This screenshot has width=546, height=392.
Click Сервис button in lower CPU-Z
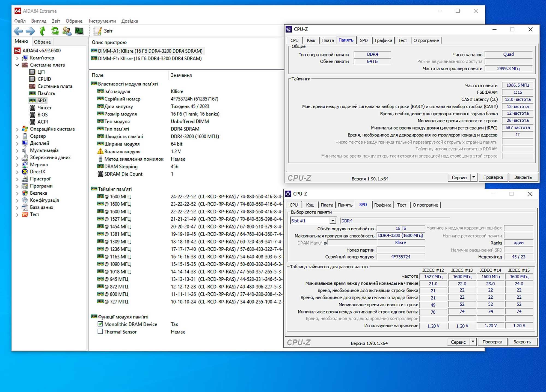[458, 342]
